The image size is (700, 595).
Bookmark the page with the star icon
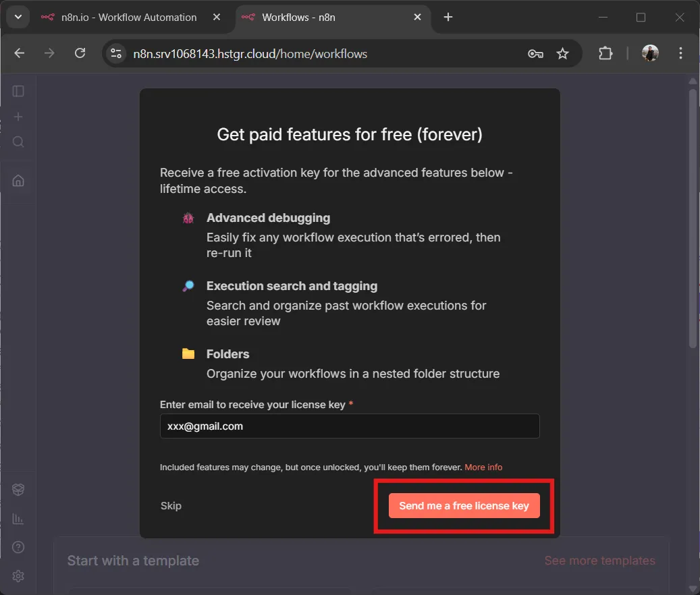coord(562,53)
